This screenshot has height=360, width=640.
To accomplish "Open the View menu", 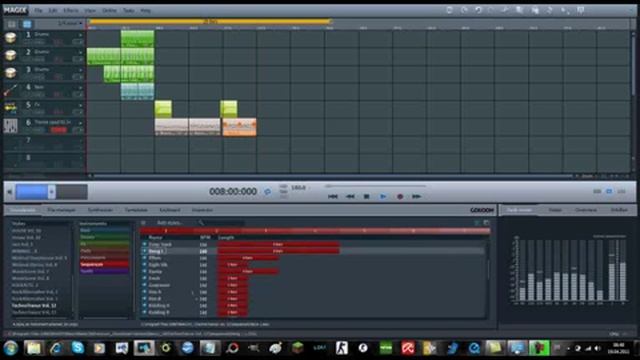I will pos(90,10).
